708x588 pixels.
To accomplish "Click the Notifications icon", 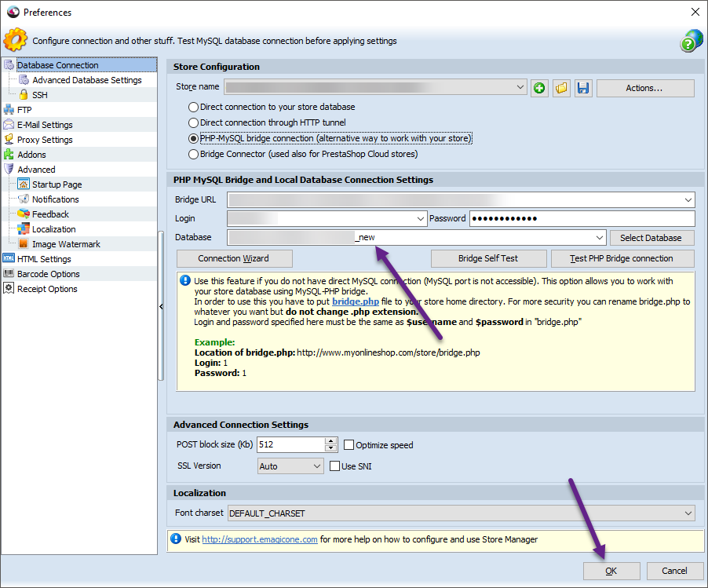I will (x=24, y=199).
